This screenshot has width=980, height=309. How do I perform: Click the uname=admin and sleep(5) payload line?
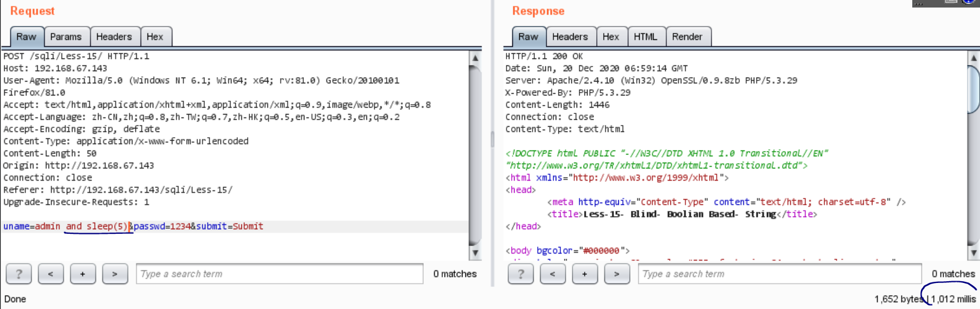click(133, 226)
